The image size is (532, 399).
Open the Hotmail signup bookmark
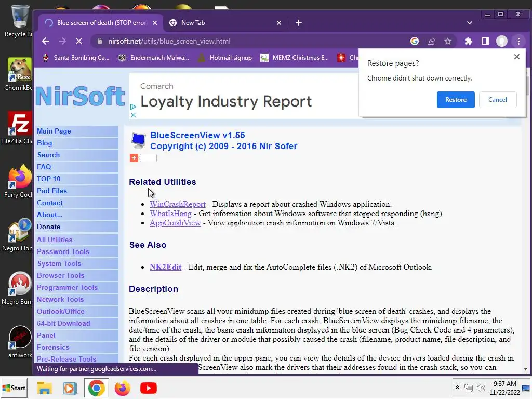225,58
